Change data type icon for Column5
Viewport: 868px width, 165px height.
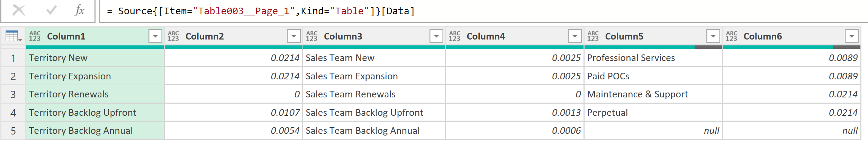593,36
